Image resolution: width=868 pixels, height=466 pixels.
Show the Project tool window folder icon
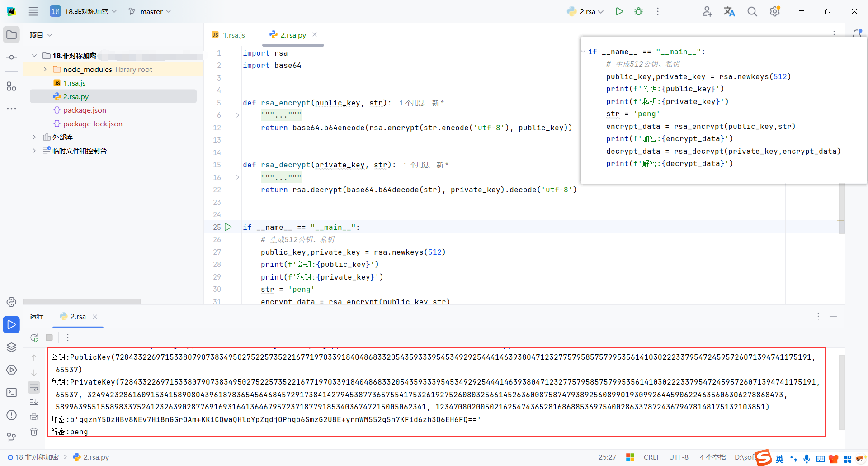point(12,35)
